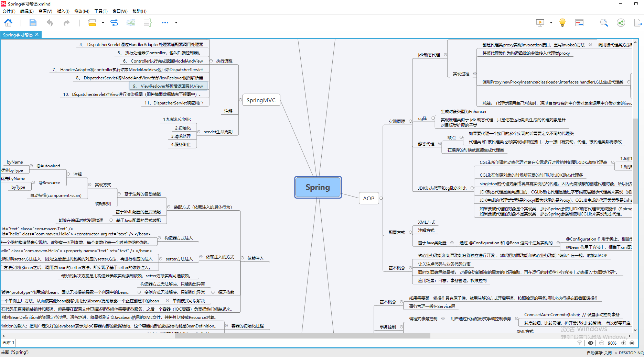Open the 修改(M) menu
Screen dimensions: 644x357
(82, 11)
